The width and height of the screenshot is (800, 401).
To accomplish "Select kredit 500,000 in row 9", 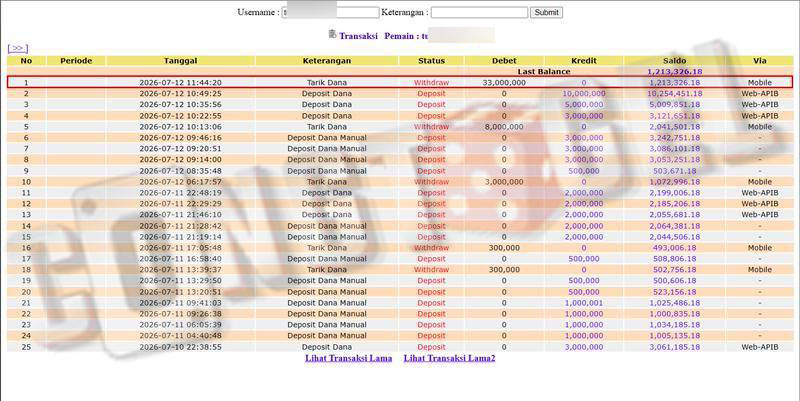I will [584, 171].
